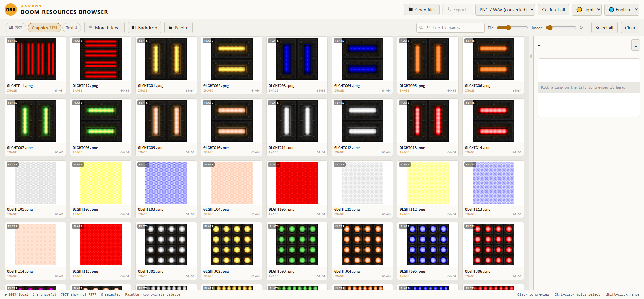Click the 0LGHTI03.png file name
644x299 pixels.
[x=151, y=209]
